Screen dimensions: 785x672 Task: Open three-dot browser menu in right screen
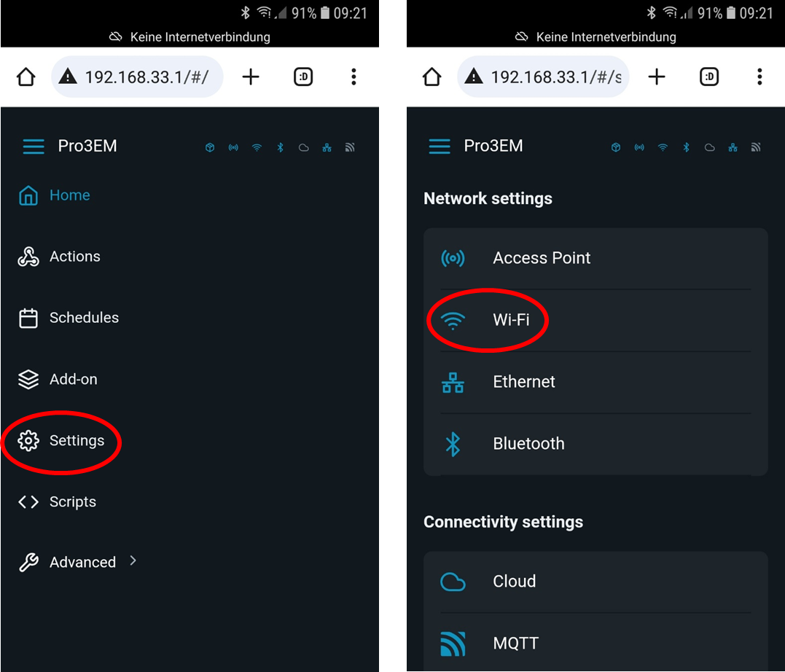point(759,77)
